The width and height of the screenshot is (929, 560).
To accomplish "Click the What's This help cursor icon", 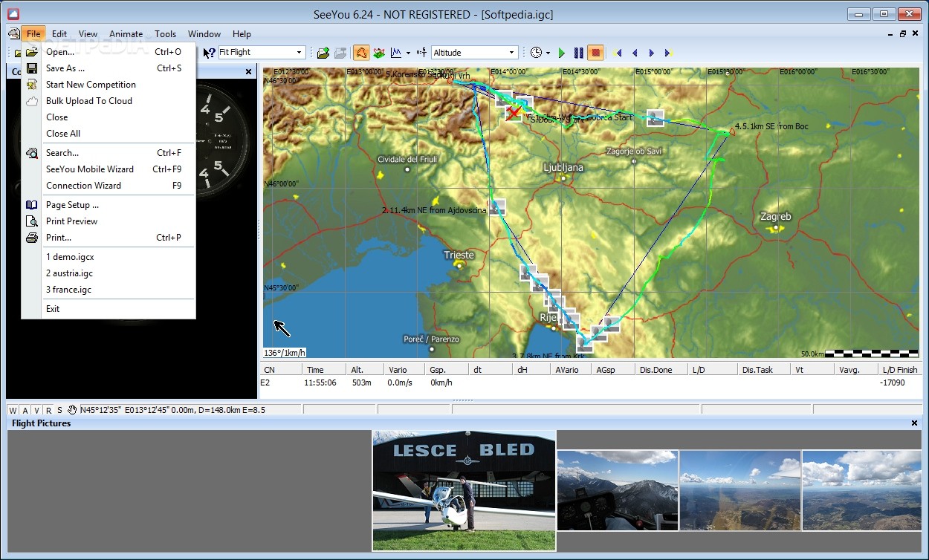I will coord(209,53).
